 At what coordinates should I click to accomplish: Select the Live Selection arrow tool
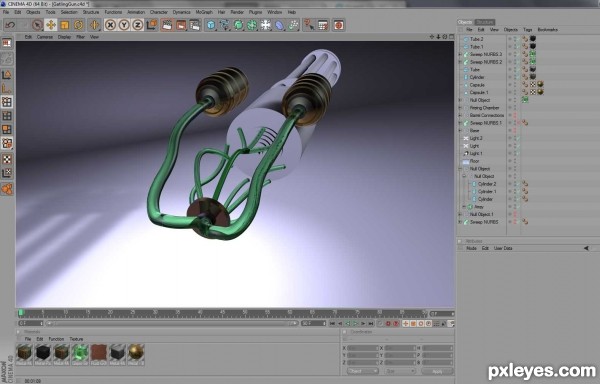37,25
